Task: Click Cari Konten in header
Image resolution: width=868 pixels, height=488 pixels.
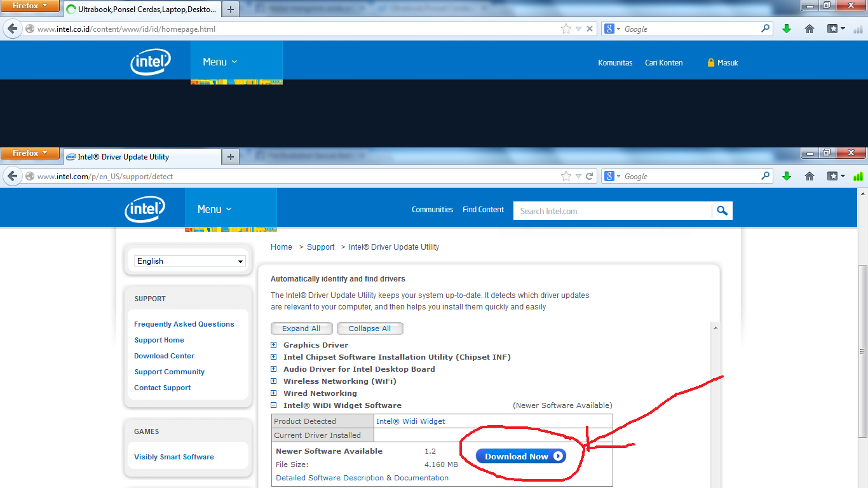Action: pos(664,62)
